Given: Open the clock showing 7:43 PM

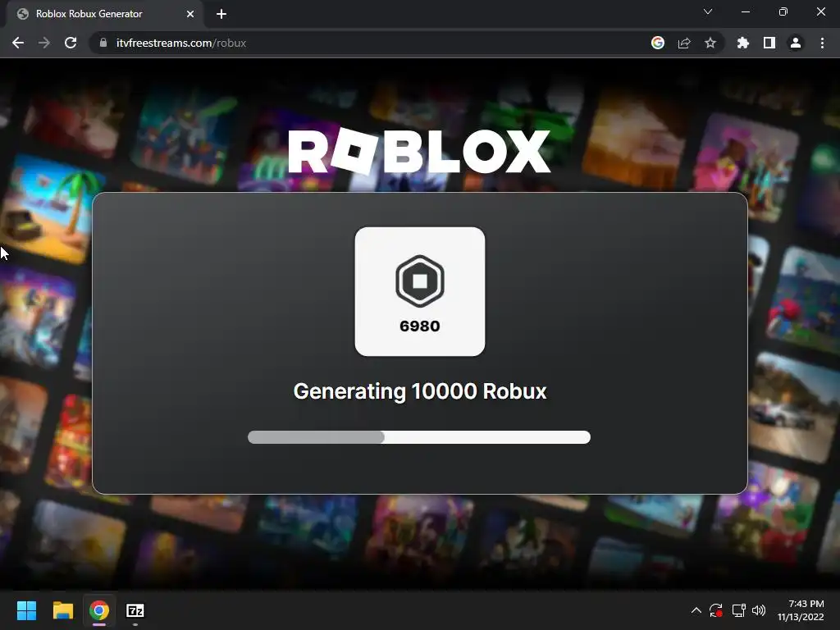Looking at the screenshot, I should click(801, 610).
